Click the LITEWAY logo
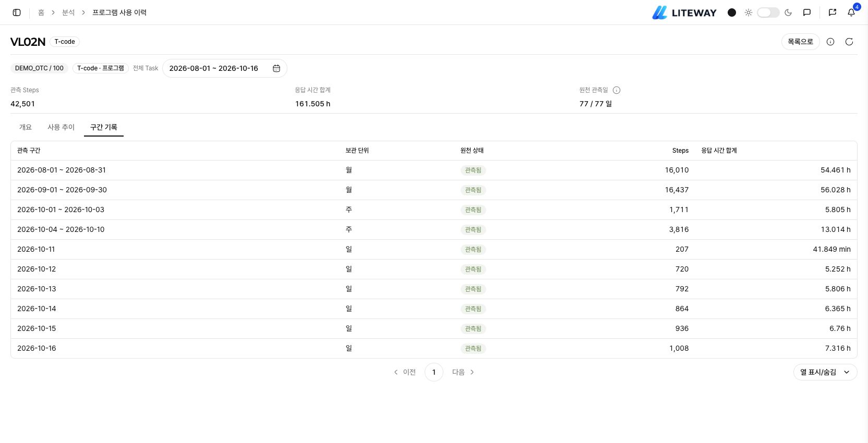This screenshot has height=443, width=868. [684, 13]
